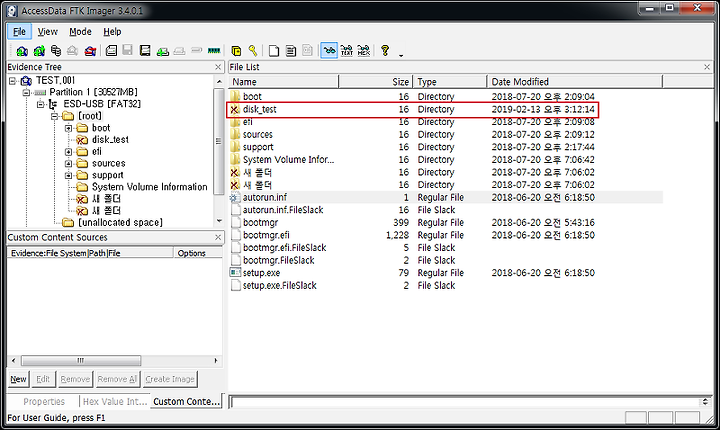
Task: Click the New custom content button
Action: pos(18,379)
